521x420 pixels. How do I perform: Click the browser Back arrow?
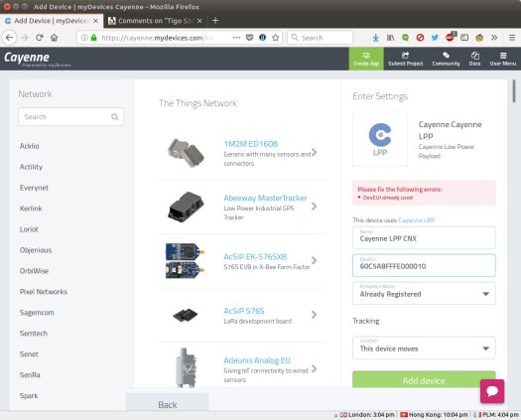pyautogui.click(x=9, y=38)
